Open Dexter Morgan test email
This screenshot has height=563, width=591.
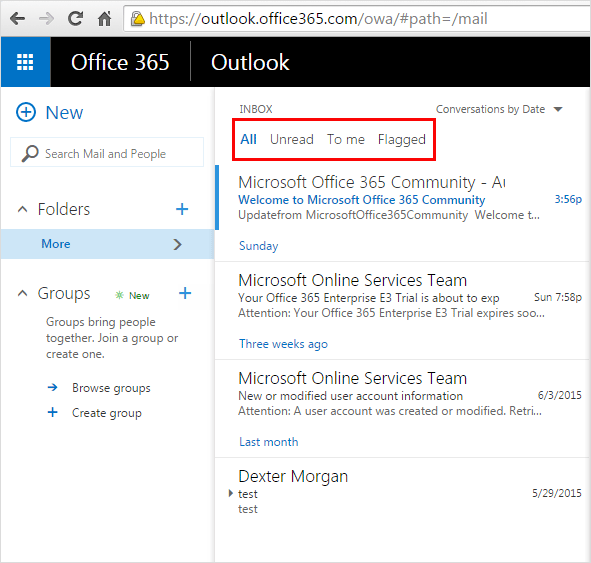[x=402, y=492]
